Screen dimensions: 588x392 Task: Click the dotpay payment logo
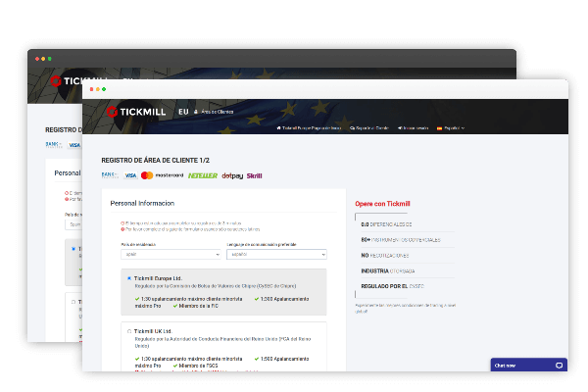[x=232, y=175]
